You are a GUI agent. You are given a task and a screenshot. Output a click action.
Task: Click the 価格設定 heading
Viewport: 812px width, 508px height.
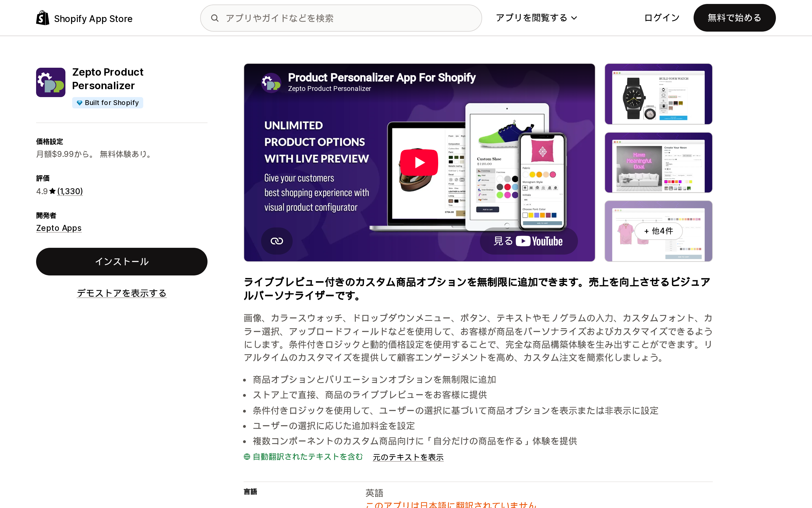point(50,142)
